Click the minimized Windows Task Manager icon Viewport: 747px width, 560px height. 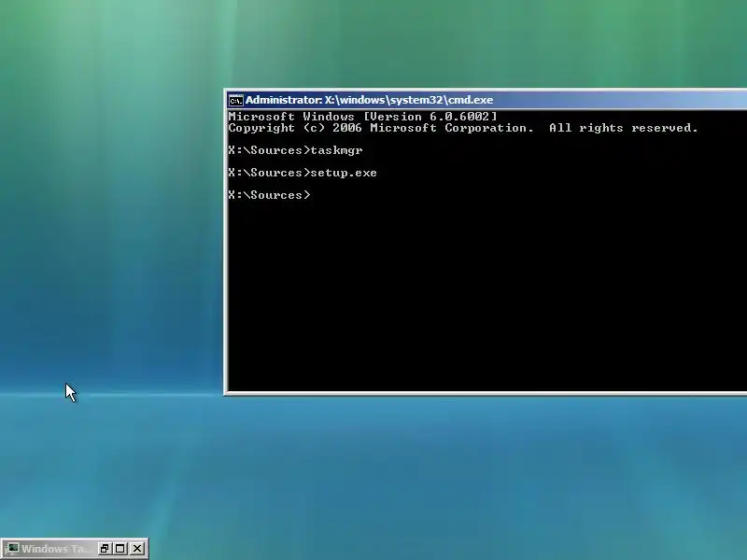(12, 549)
